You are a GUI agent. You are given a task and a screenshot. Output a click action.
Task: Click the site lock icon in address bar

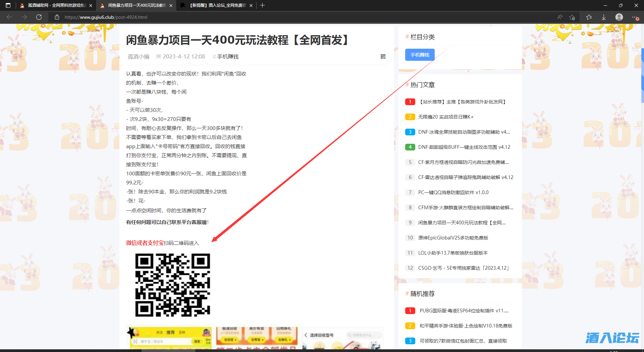57,17
